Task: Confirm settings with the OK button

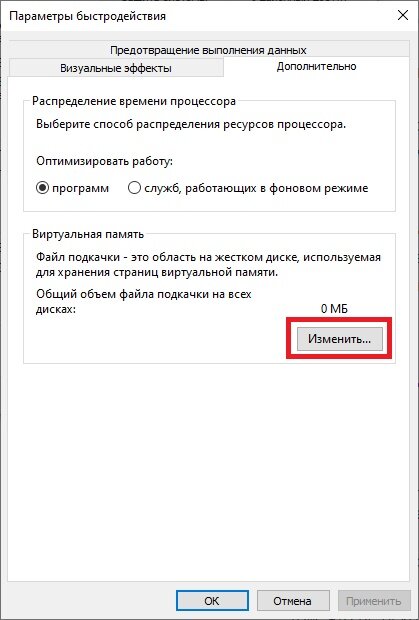Action: (x=212, y=601)
